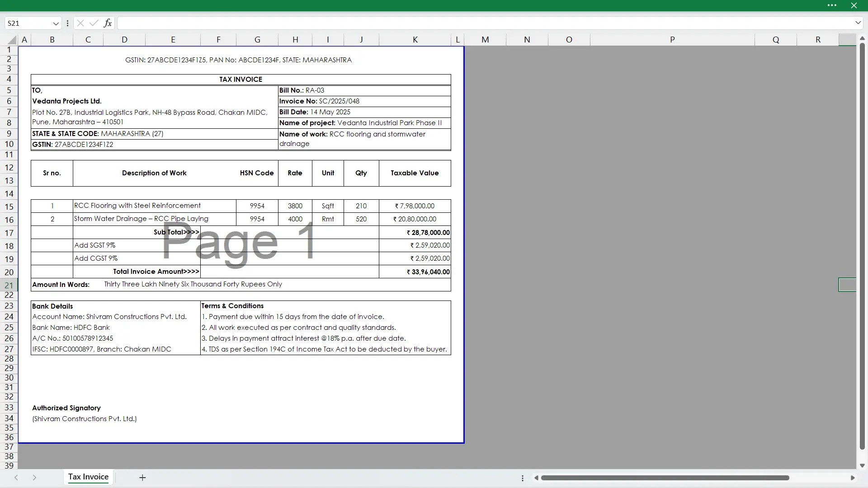Click the Cancel X formula bar icon
This screenshot has width=868, height=488.
coord(80,23)
